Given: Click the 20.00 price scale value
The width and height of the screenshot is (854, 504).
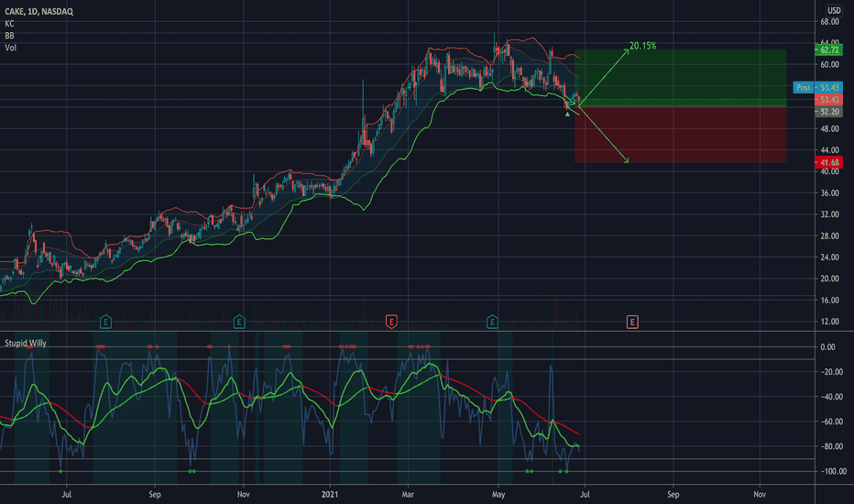Looking at the screenshot, I should tap(830, 279).
